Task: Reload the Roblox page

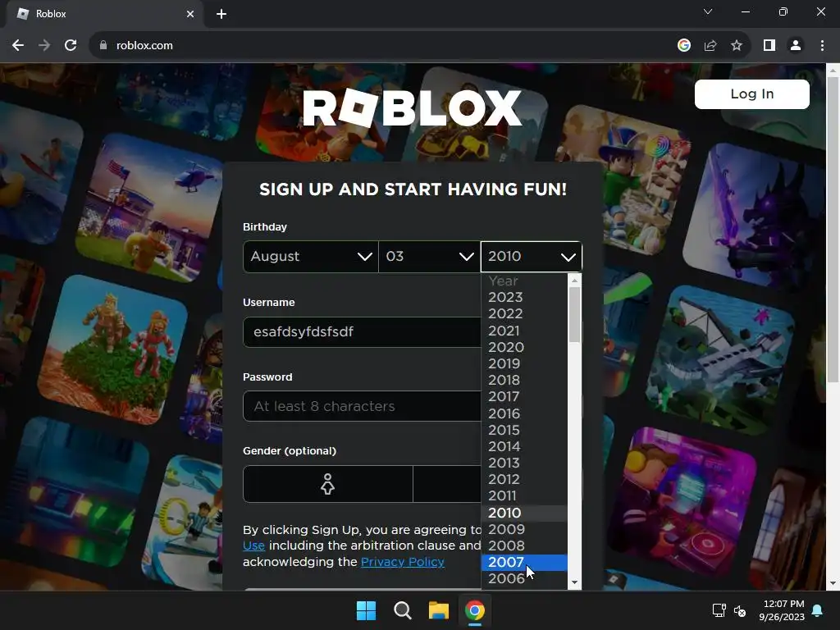Action: [x=71, y=46]
